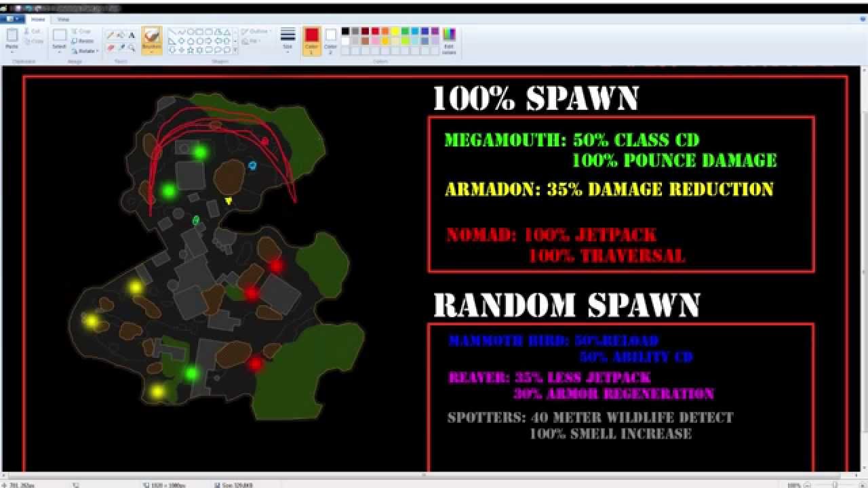Click the vertical scrollbar of the canvas
The height and width of the screenshot is (488, 868).
[863, 271]
